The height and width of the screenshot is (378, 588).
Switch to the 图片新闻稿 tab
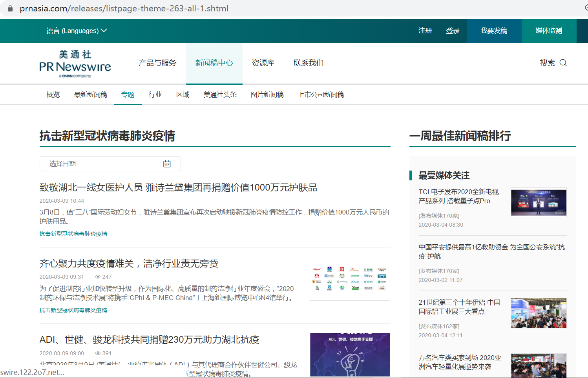[x=267, y=94]
